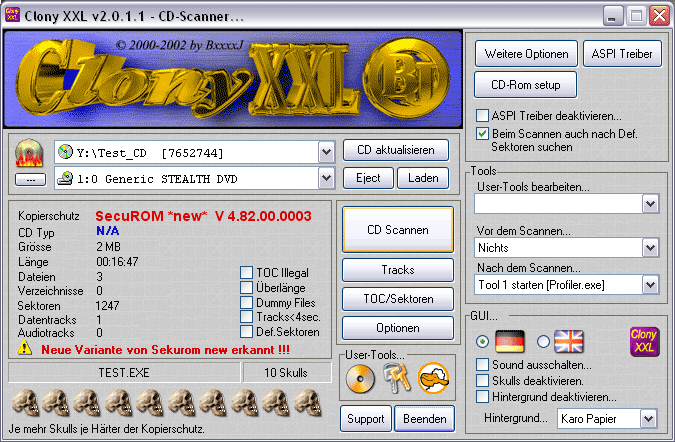Click the German flag icon
Viewport: 675px width, 442px height.
click(510, 342)
